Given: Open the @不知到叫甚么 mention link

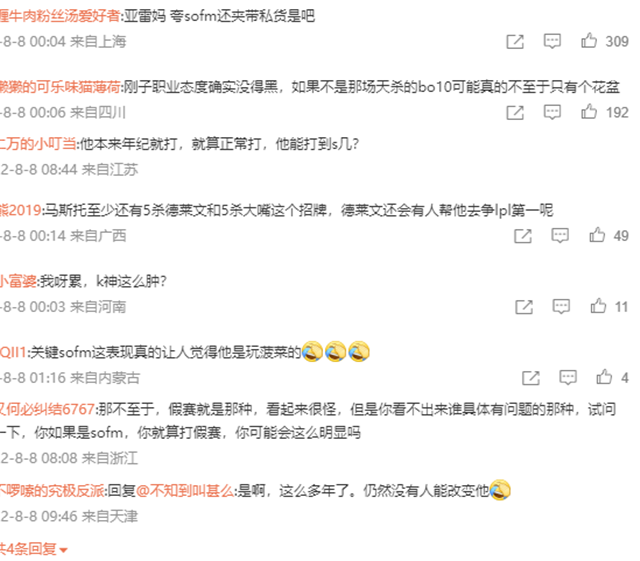Looking at the screenshot, I should tap(185, 490).
